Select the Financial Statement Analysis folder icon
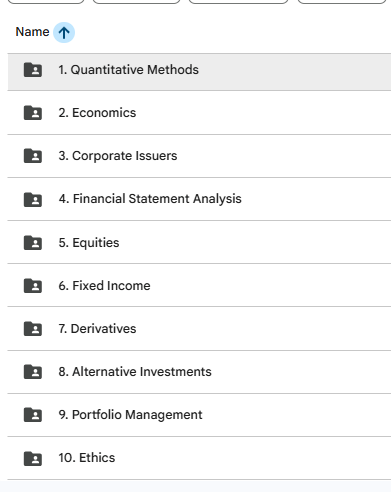This screenshot has width=391, height=492. tap(33, 199)
